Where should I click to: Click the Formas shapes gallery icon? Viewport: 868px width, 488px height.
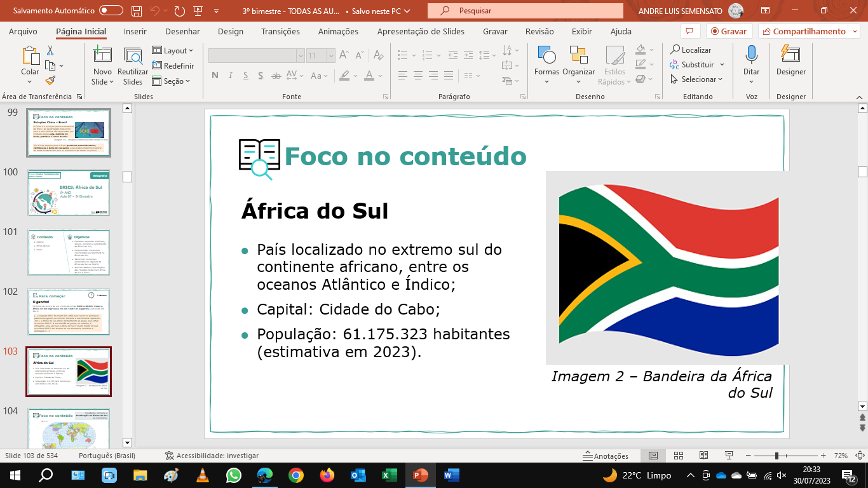click(x=546, y=55)
